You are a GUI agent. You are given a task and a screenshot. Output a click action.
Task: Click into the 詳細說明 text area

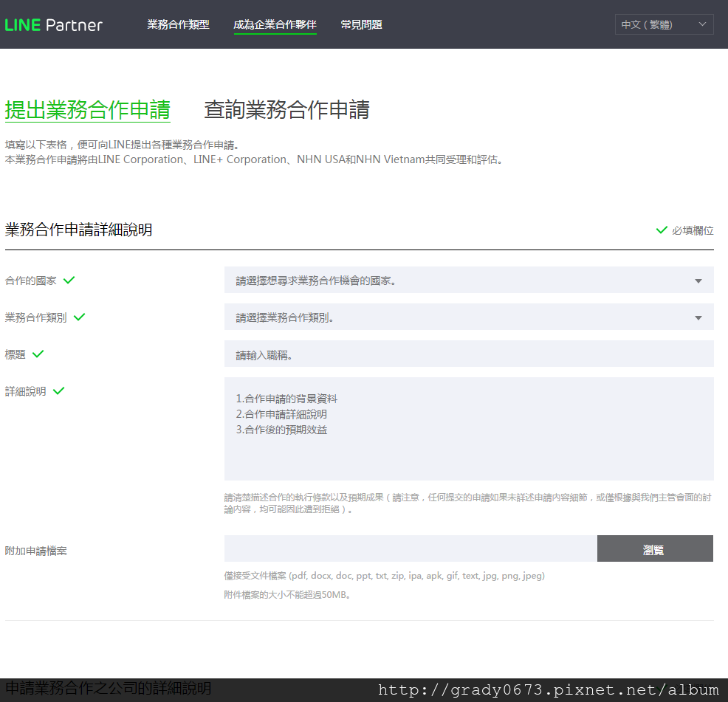[x=469, y=429]
